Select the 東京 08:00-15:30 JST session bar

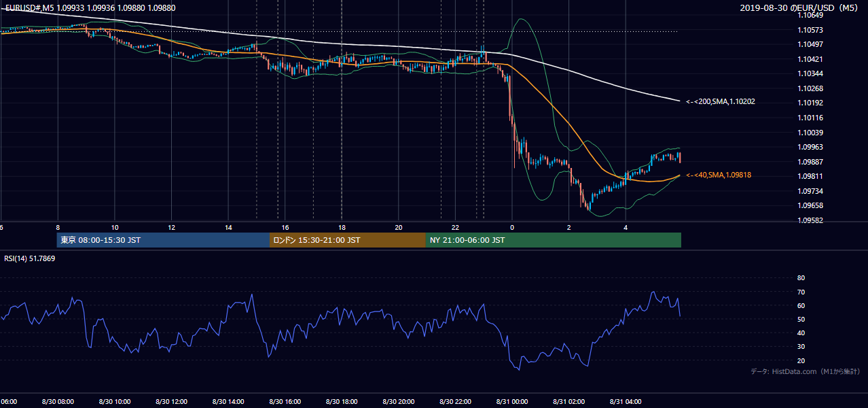(x=163, y=240)
